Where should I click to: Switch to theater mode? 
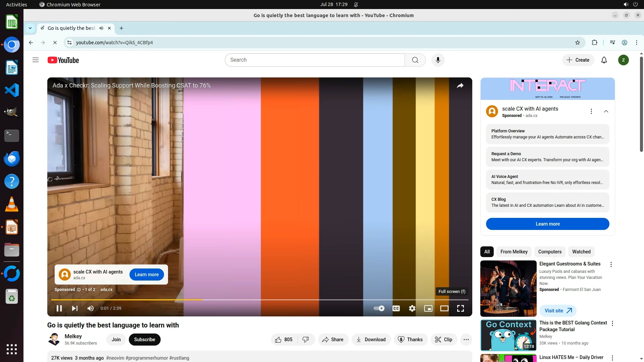pos(444,308)
